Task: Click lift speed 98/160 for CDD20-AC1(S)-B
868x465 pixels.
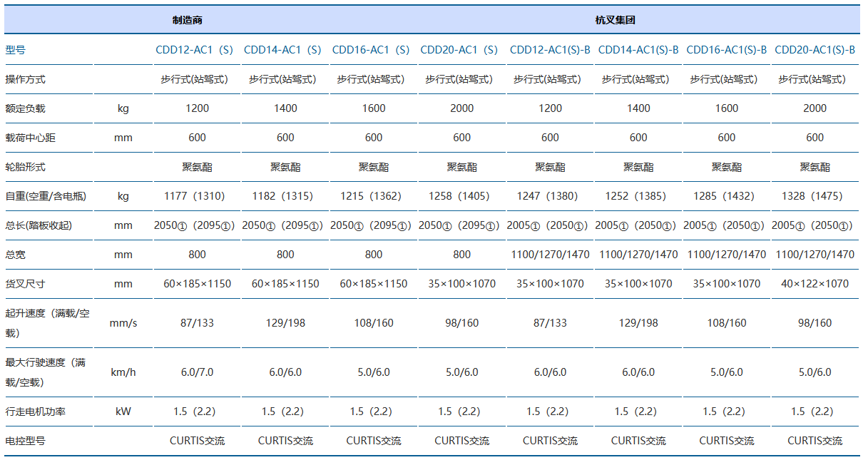Action: point(815,323)
